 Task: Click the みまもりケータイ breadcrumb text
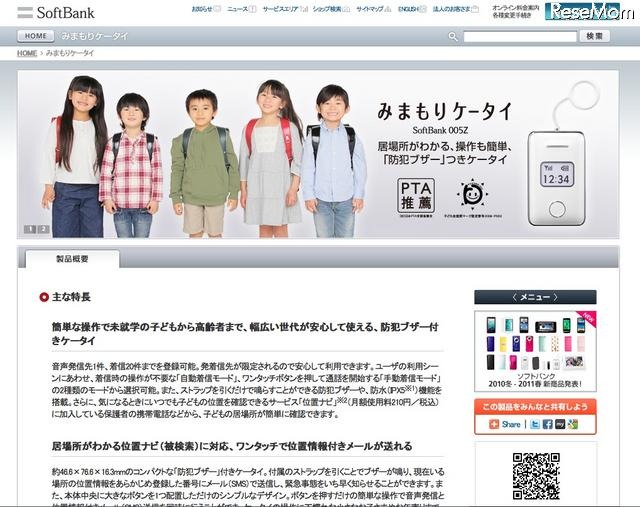(x=70, y=53)
